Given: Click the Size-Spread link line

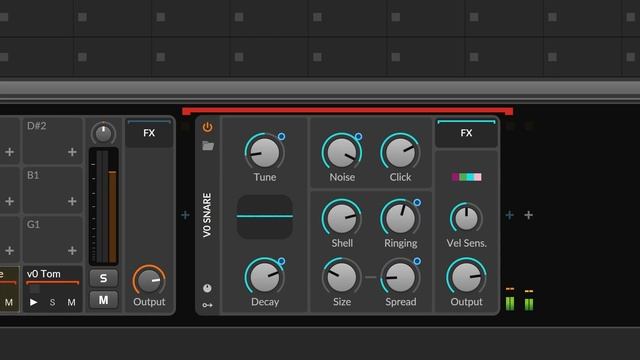Looking at the screenshot, I should click(x=371, y=277).
